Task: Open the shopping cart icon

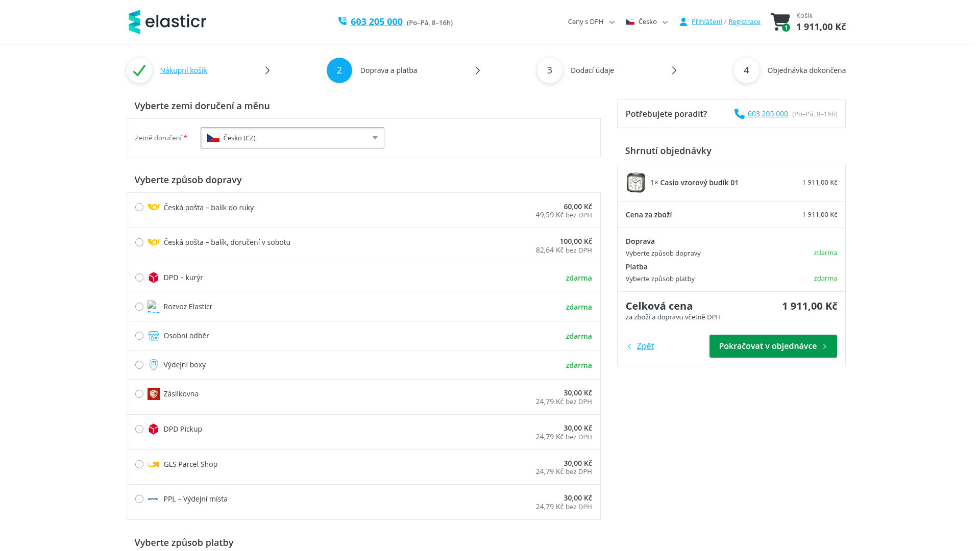Action: coord(780,22)
